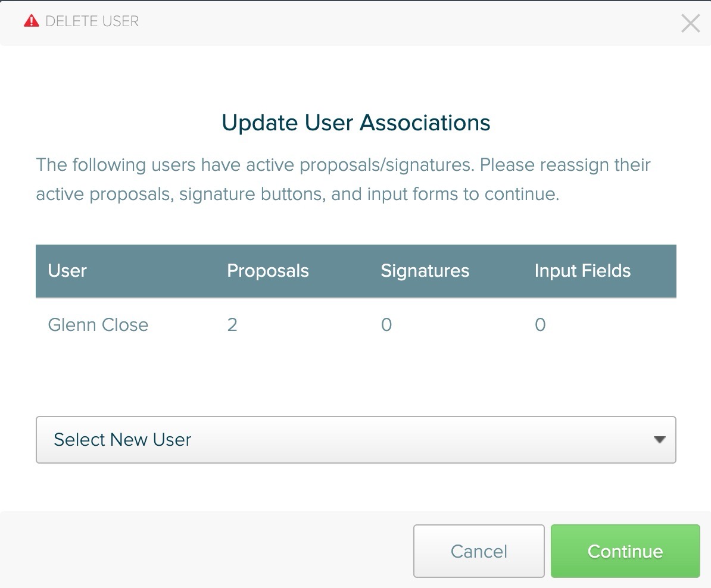Click the User column header
This screenshot has width=711, height=588.
point(67,271)
